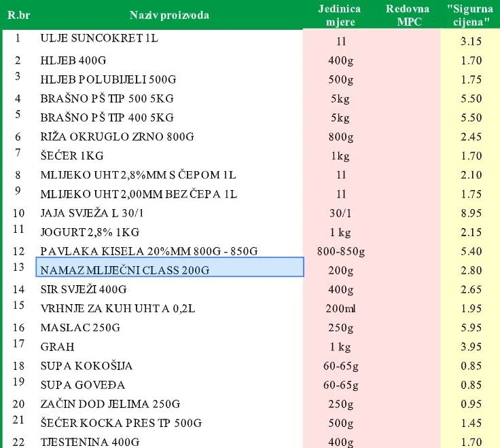Select the TJESTENINA 400G product cell

coord(169,442)
